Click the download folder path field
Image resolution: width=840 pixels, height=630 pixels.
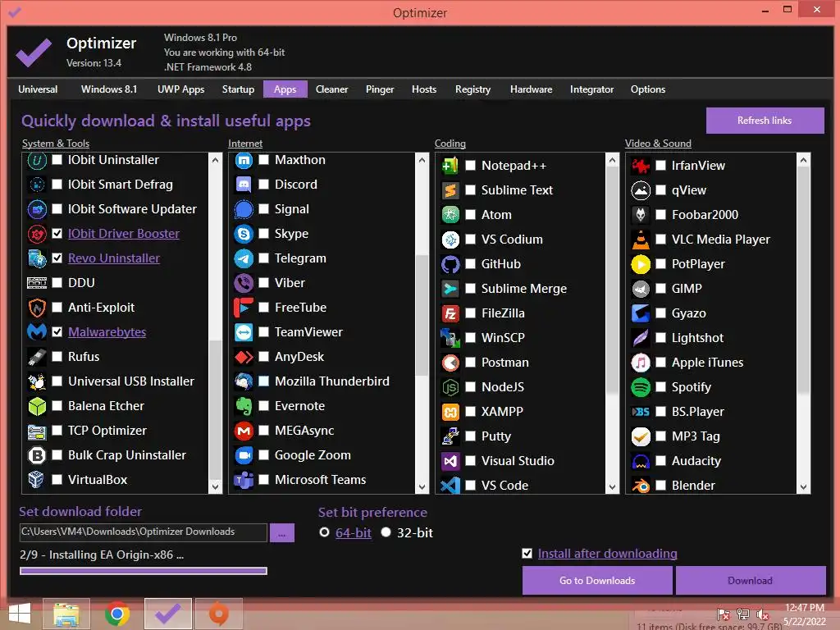(143, 532)
